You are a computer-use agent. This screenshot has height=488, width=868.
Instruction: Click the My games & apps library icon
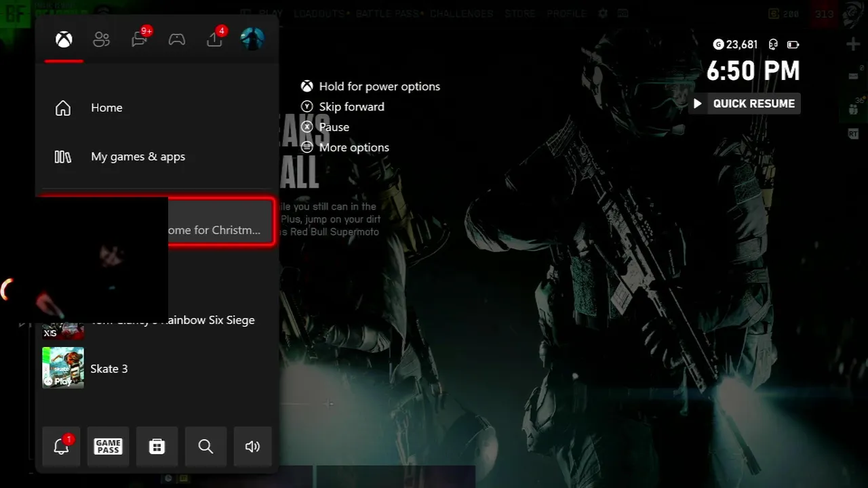[63, 157]
